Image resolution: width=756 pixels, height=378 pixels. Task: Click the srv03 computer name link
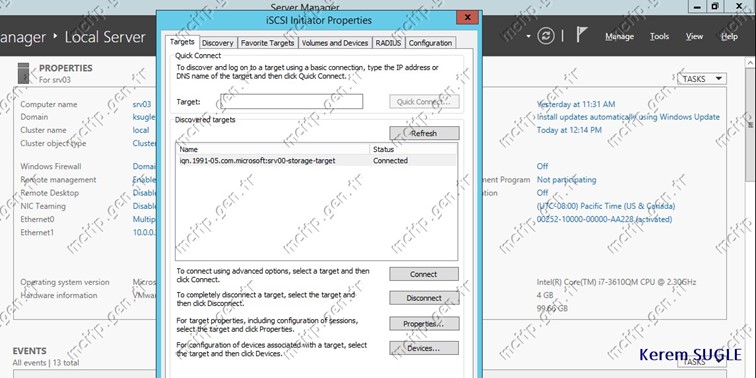click(x=142, y=104)
